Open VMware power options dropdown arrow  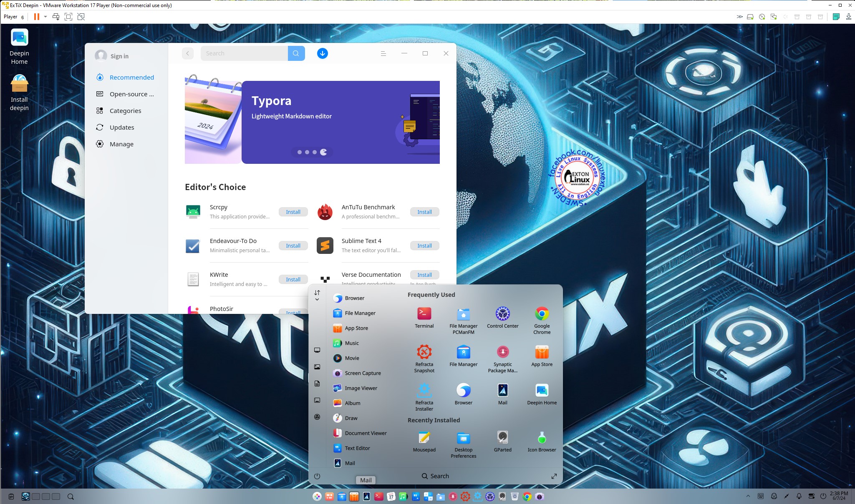coord(45,17)
